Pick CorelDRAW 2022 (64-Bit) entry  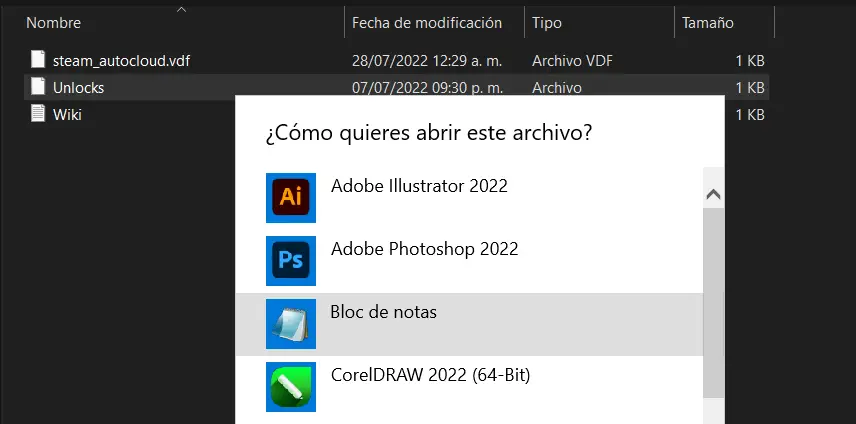pos(469,387)
